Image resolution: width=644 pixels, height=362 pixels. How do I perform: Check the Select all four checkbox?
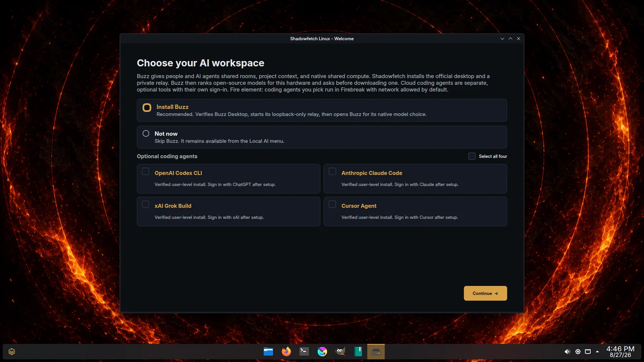coord(472,156)
